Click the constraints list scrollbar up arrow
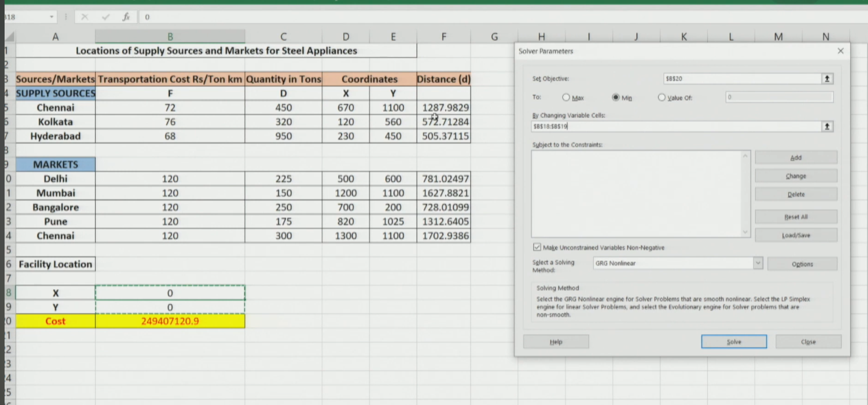 pos(745,155)
